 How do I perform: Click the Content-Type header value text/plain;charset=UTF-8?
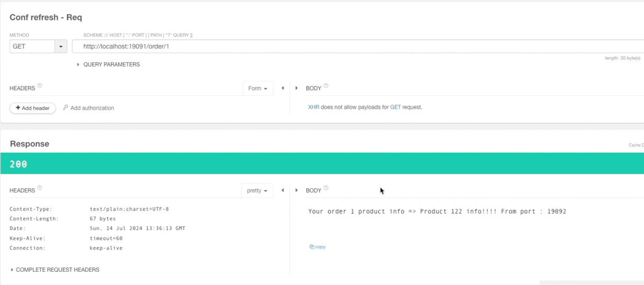point(129,209)
